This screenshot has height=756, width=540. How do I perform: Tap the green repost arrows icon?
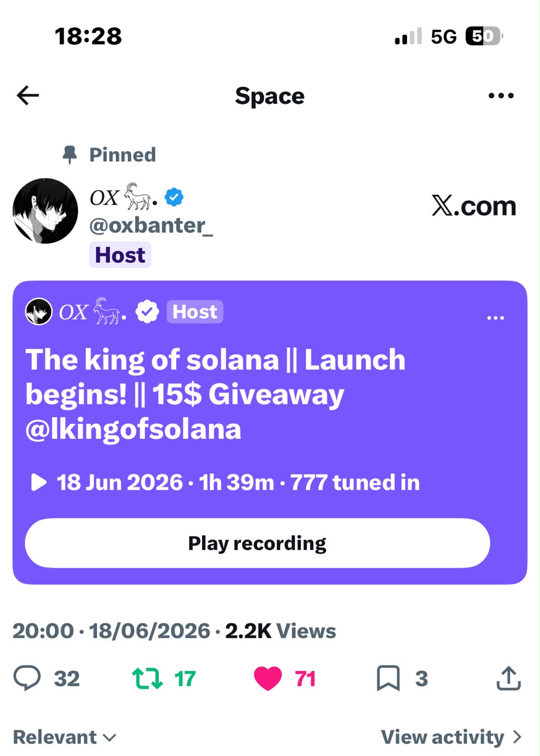(147, 679)
